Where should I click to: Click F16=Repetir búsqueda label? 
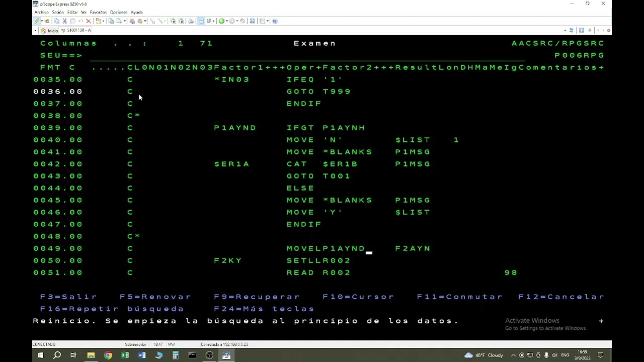pyautogui.click(x=112, y=309)
